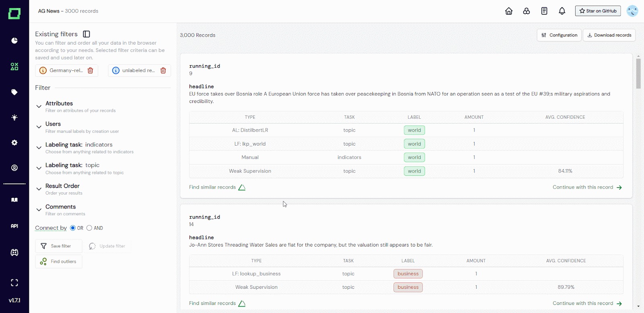
Task: Open the Discord community icon in sidebar
Action: pyautogui.click(x=14, y=253)
